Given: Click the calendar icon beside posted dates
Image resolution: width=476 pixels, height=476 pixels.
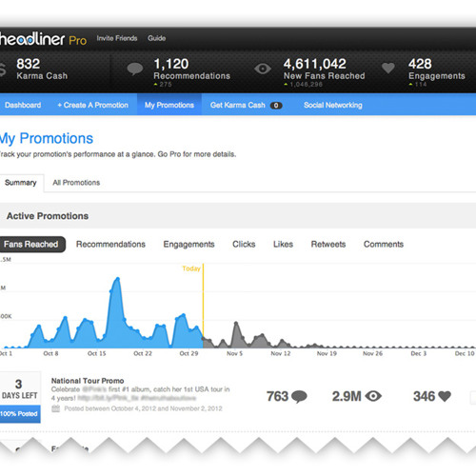Looking at the screenshot, I should click(x=56, y=408).
